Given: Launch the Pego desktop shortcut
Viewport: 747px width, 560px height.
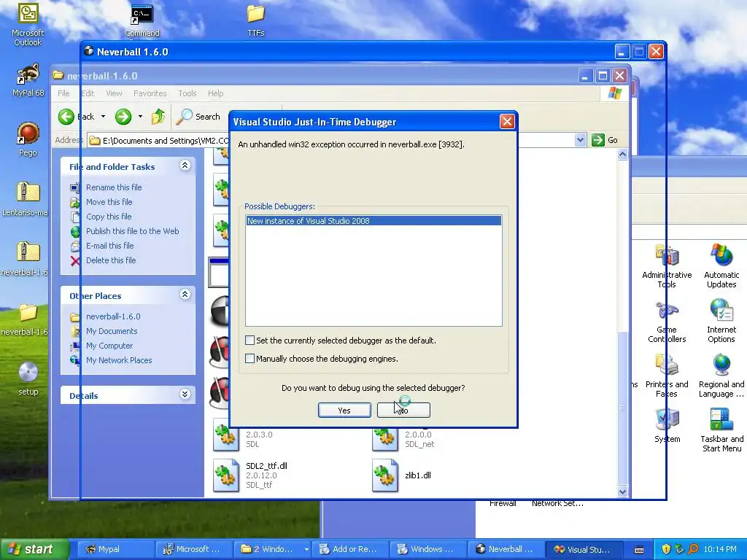Looking at the screenshot, I should 28,139.
